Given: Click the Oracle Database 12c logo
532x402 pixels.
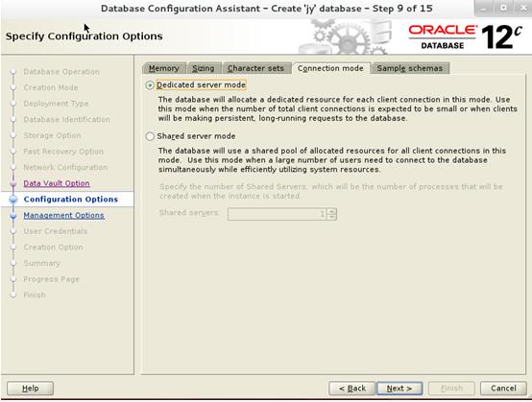Looking at the screenshot, I should [465, 36].
